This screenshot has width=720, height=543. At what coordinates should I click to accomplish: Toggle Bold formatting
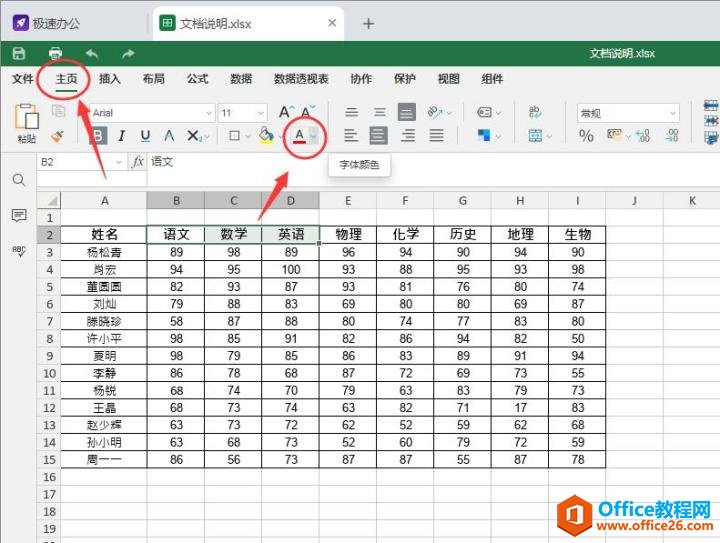(x=98, y=136)
